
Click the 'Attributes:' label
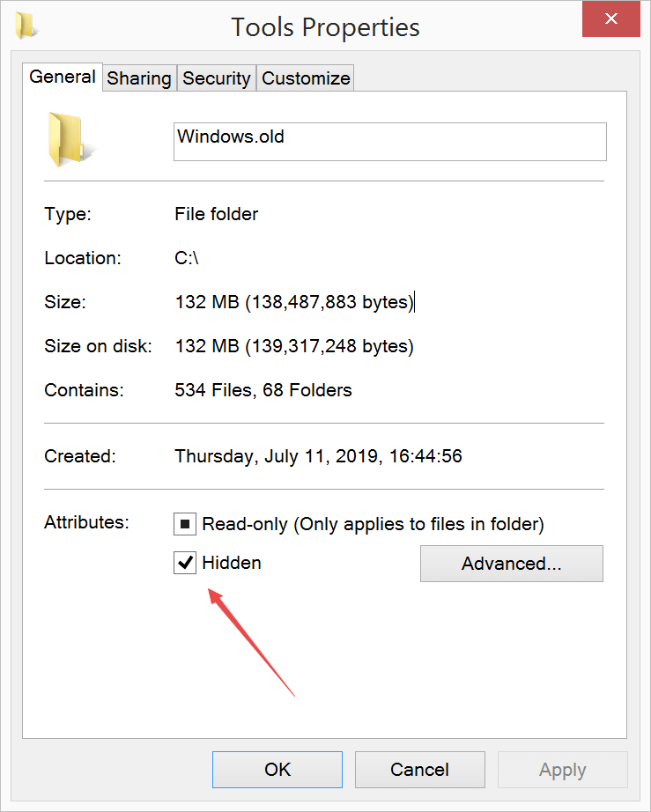click(86, 522)
